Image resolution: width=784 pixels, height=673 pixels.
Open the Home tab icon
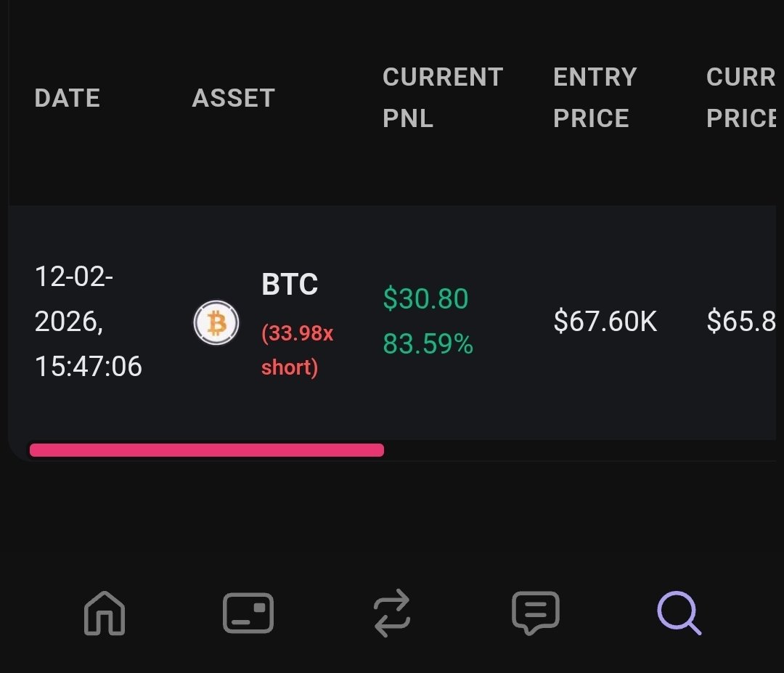tap(105, 613)
